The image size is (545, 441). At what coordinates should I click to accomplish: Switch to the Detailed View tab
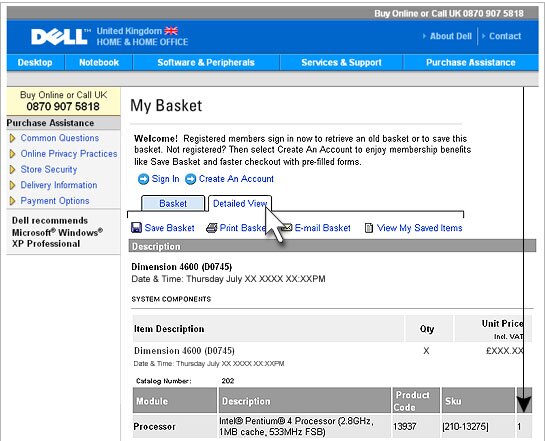240,203
